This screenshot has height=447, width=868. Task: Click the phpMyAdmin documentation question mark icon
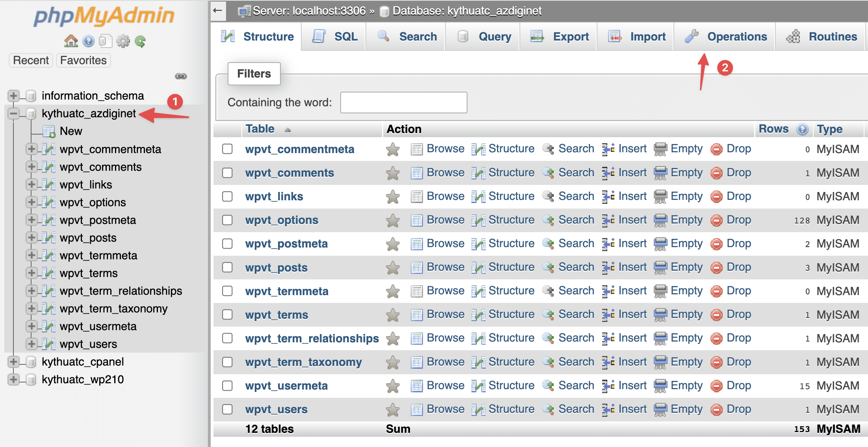pos(88,41)
